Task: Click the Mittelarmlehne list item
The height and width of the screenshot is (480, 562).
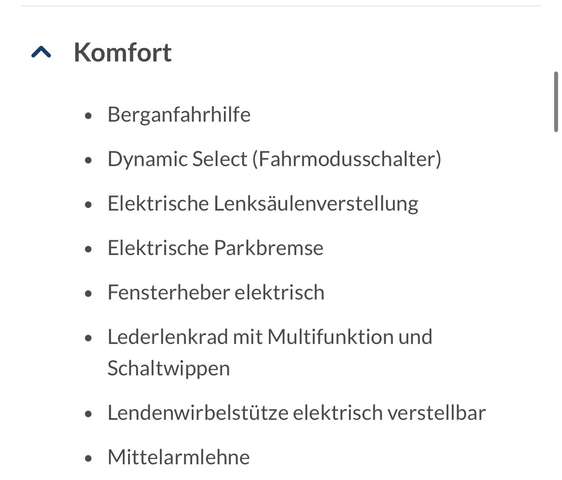Action: point(178,457)
